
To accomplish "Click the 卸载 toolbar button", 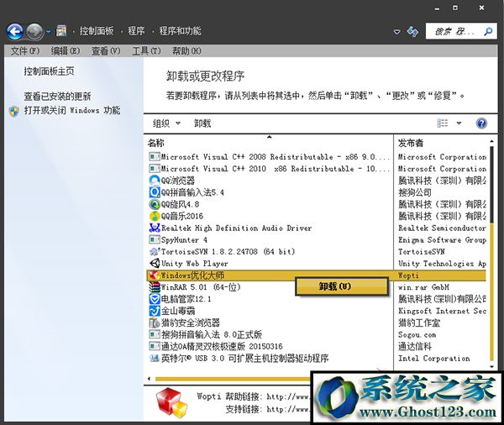I will pyautogui.click(x=202, y=123).
